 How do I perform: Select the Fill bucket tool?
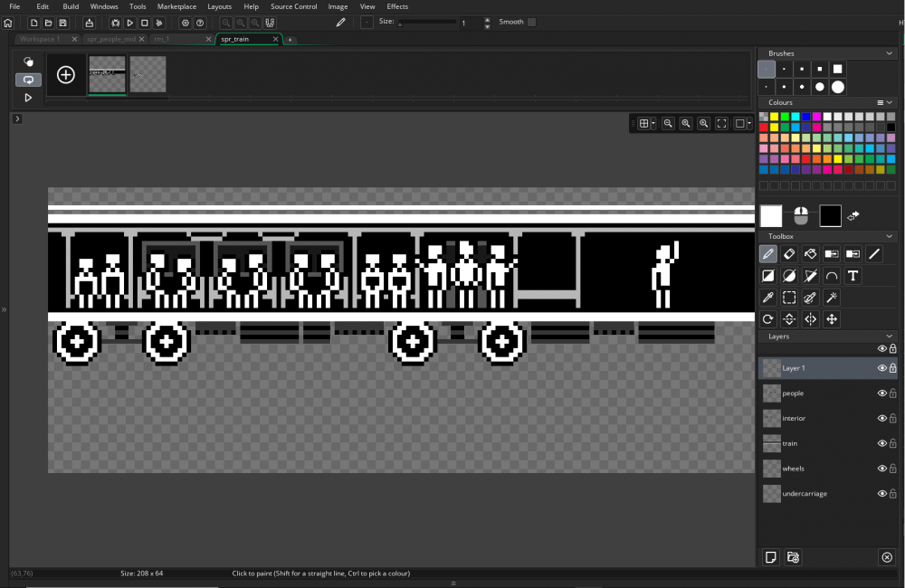(x=810, y=254)
